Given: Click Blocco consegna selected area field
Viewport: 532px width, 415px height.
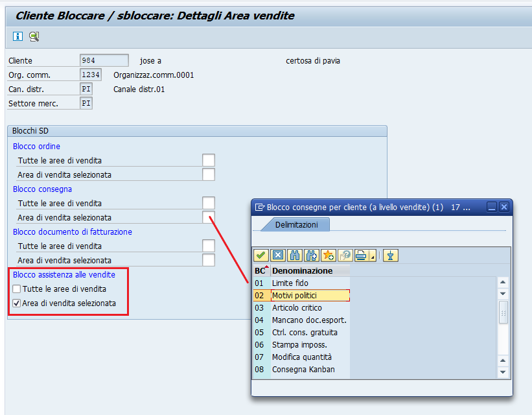Looking at the screenshot, I should pos(208,217).
